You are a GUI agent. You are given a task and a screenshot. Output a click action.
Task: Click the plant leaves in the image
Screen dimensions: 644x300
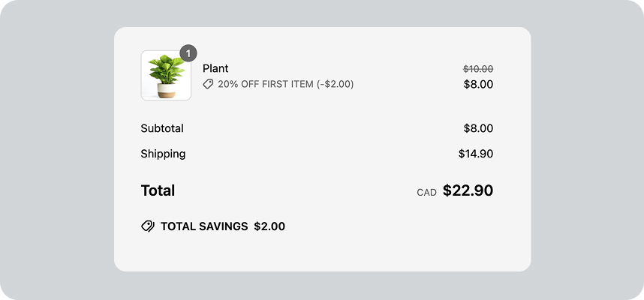pyautogui.click(x=166, y=69)
